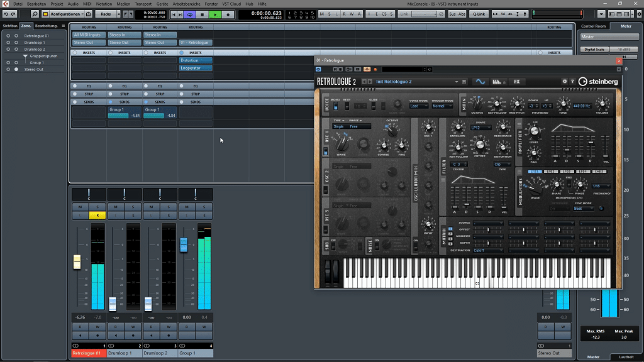Image resolution: width=644 pixels, height=362 pixels.
Task: Toggle monitor on the Retrologue 01 channel
Action: point(80,336)
